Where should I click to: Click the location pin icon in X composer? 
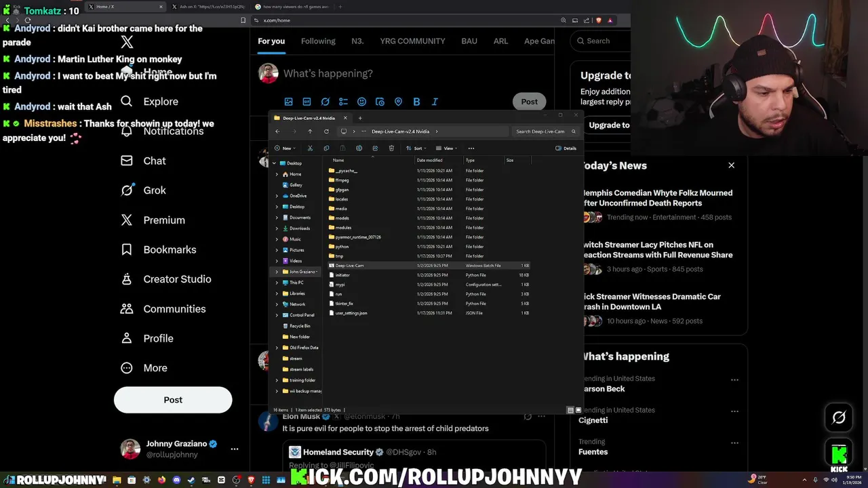(x=398, y=102)
